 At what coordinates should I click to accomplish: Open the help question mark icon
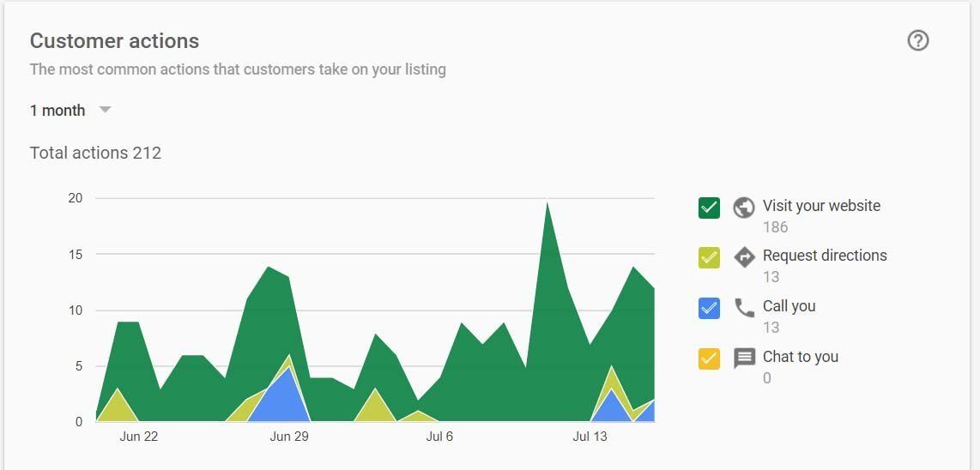tap(917, 40)
